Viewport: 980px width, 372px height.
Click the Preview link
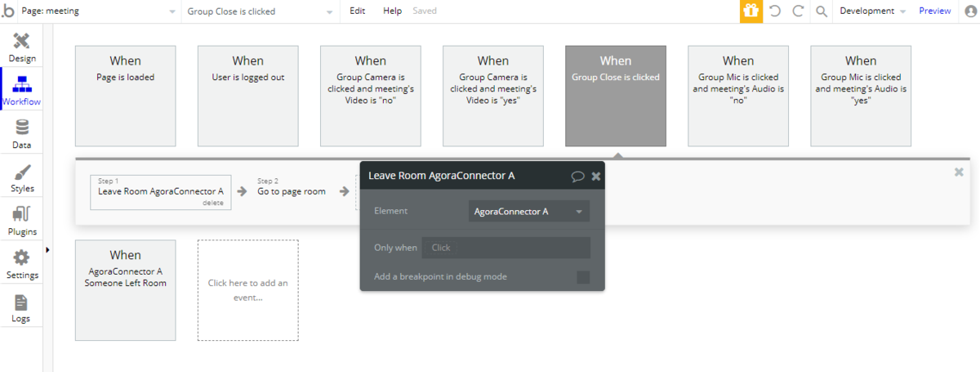tap(934, 11)
